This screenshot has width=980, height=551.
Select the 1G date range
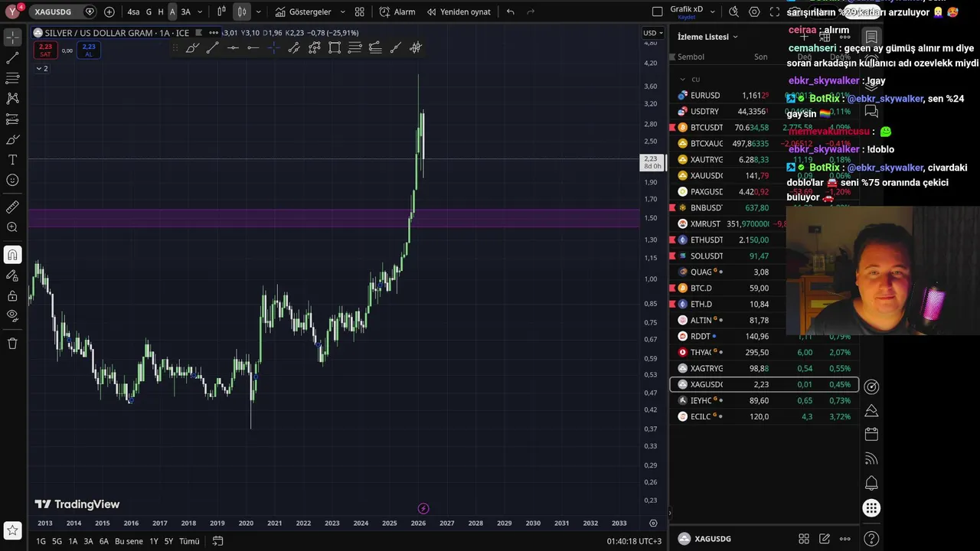(x=41, y=541)
